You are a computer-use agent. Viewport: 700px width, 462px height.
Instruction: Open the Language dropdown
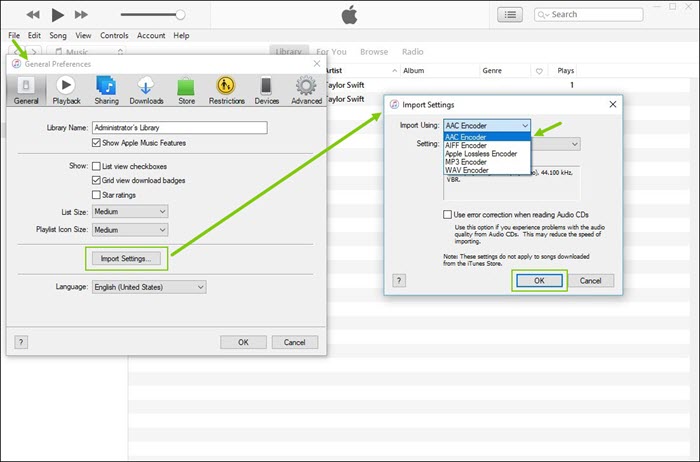tap(149, 287)
